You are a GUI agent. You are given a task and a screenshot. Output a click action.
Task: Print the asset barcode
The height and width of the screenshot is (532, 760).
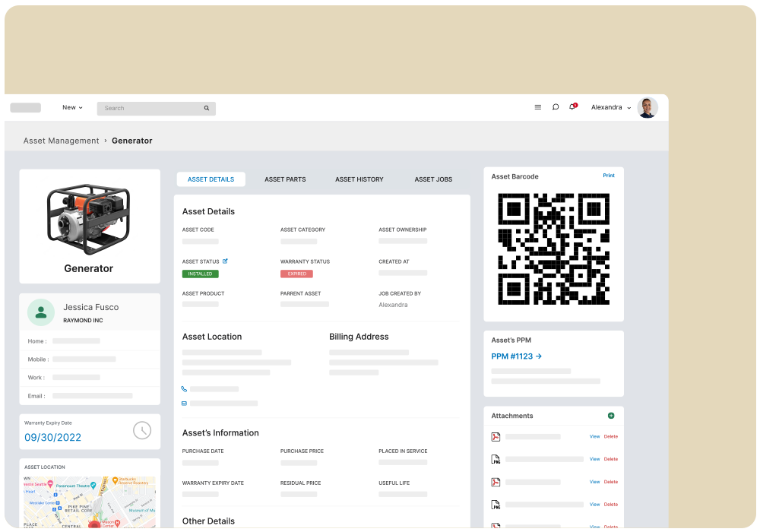click(x=609, y=176)
